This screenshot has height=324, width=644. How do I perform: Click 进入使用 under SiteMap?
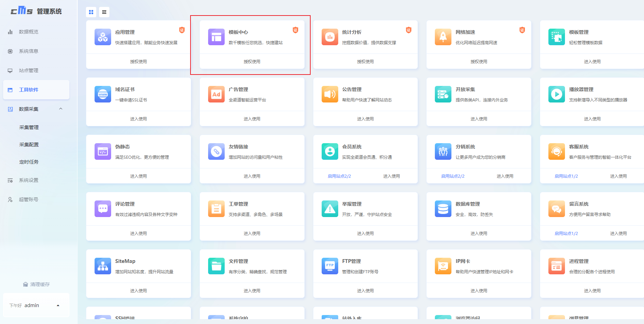click(x=138, y=291)
